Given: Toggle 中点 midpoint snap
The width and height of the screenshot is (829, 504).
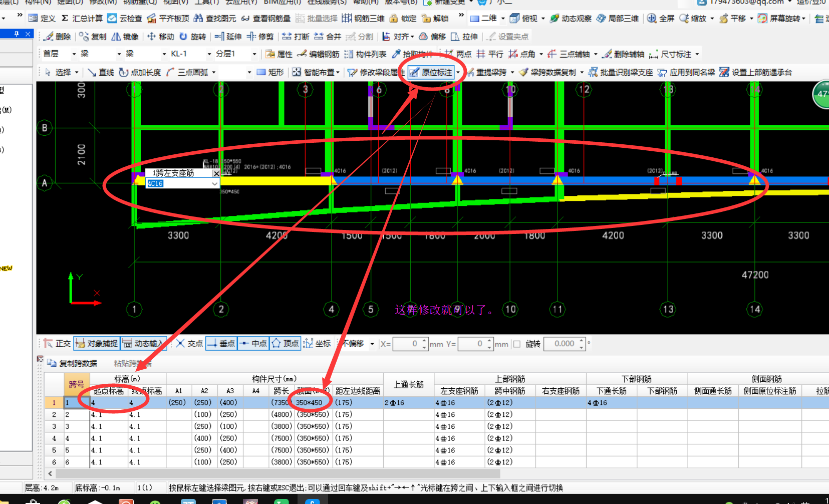Looking at the screenshot, I should [253, 343].
